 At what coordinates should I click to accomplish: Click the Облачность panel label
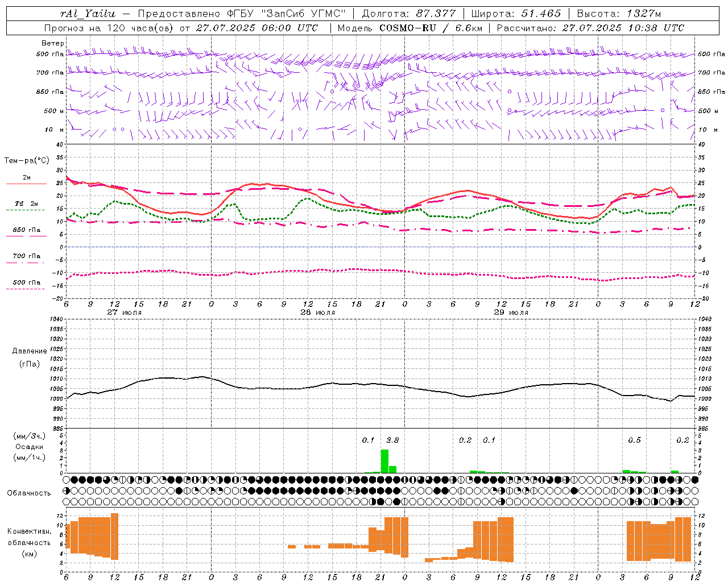[x=29, y=493]
